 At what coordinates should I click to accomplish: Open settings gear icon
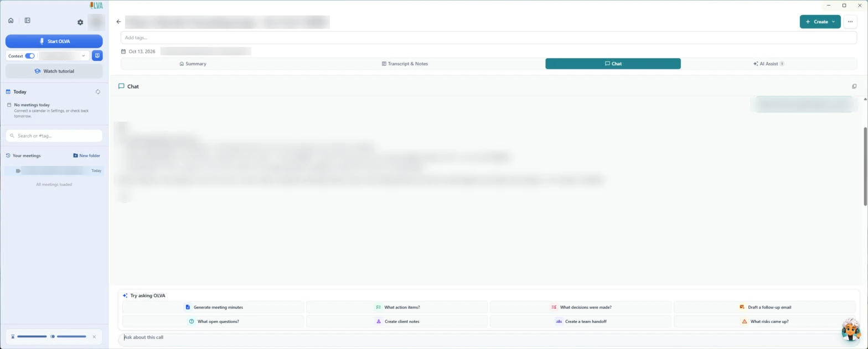[80, 22]
